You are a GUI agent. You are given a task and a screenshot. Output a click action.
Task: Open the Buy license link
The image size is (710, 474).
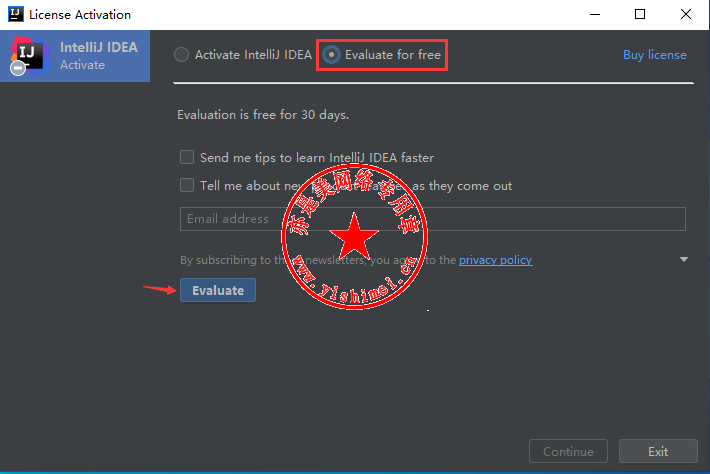pyautogui.click(x=654, y=55)
